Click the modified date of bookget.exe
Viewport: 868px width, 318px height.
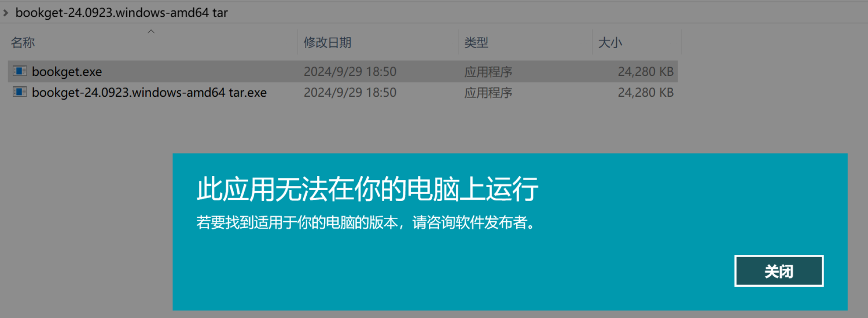coord(350,72)
